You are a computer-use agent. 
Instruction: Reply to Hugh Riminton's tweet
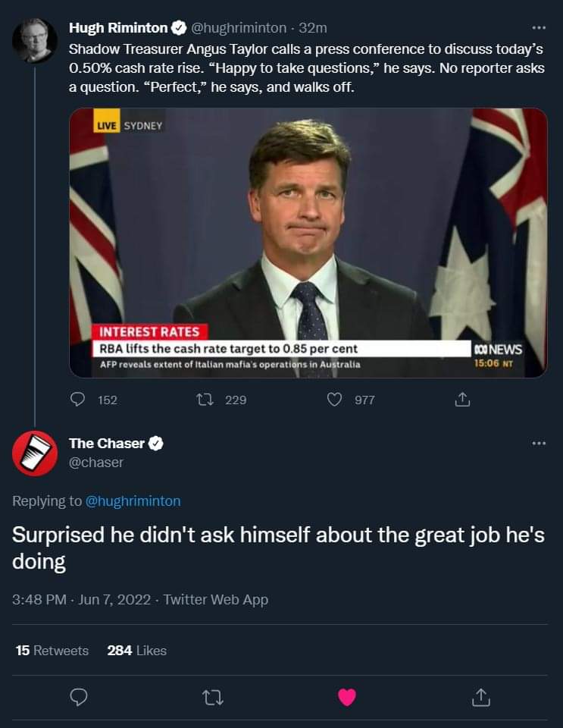(x=79, y=399)
